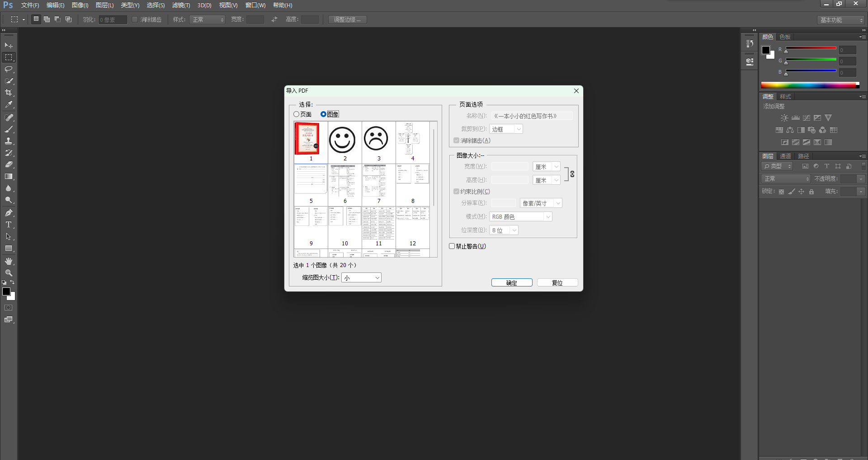868x460 pixels.
Task: Click the Brightness/Contrast adjustment icon
Action: [x=784, y=117]
